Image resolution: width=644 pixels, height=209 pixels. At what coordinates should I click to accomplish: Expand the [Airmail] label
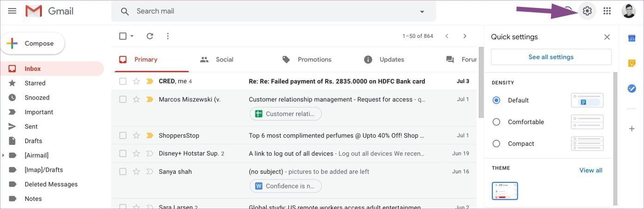point(3,155)
